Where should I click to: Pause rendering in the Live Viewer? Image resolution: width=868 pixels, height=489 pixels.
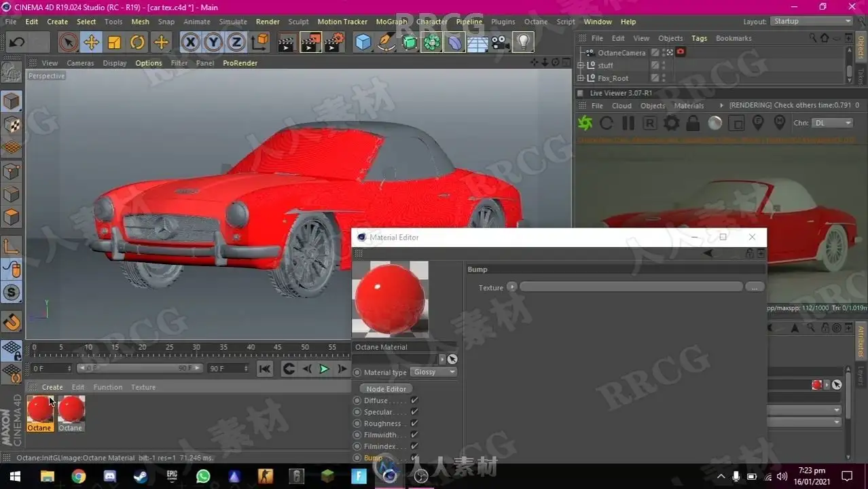pyautogui.click(x=628, y=123)
